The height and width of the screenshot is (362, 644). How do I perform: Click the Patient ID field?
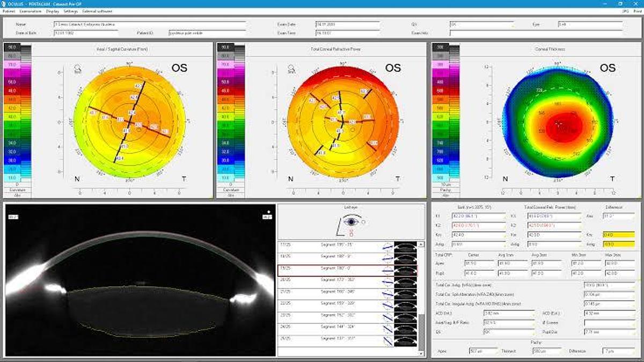207,33
